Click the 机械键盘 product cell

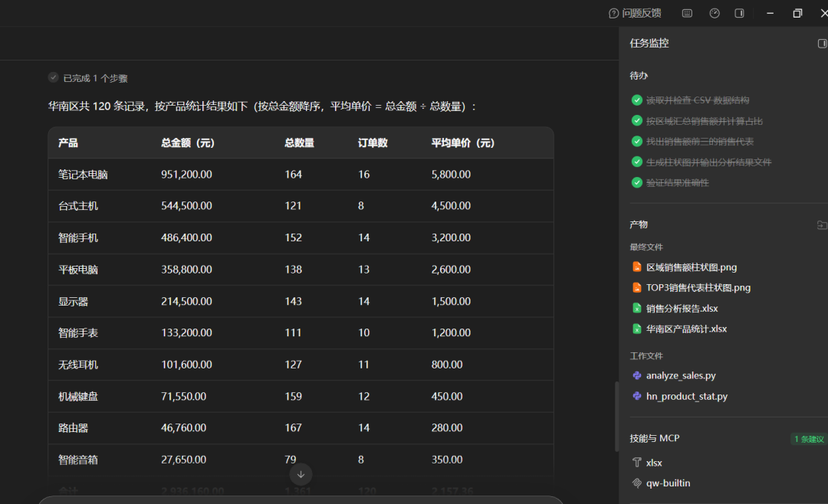click(78, 396)
